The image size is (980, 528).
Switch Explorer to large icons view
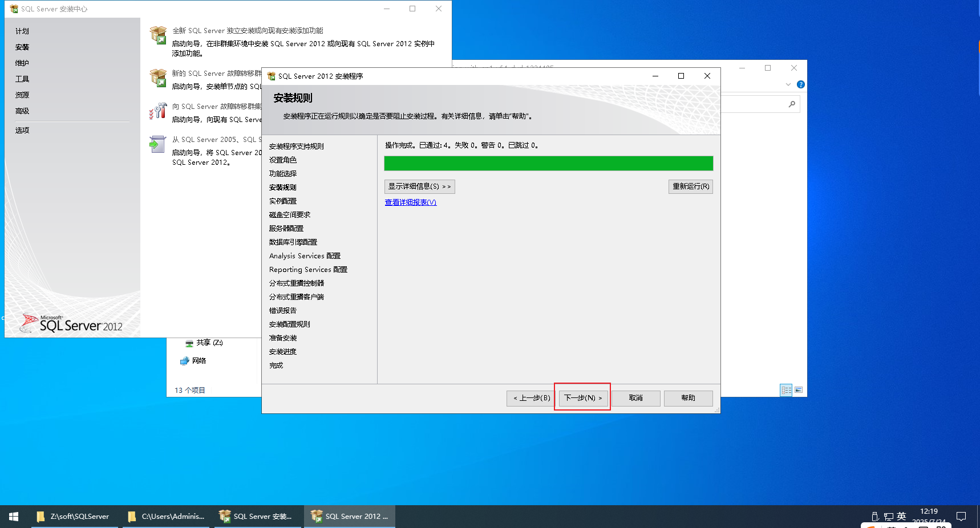click(799, 390)
